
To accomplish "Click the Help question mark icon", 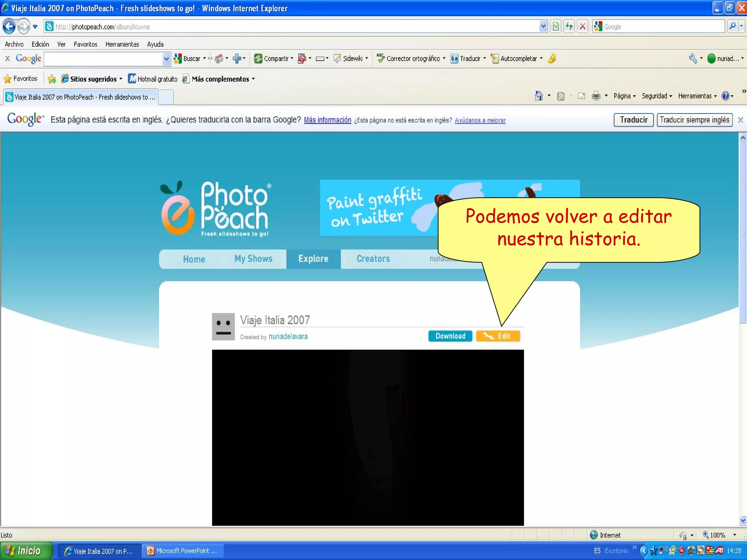I will click(725, 96).
